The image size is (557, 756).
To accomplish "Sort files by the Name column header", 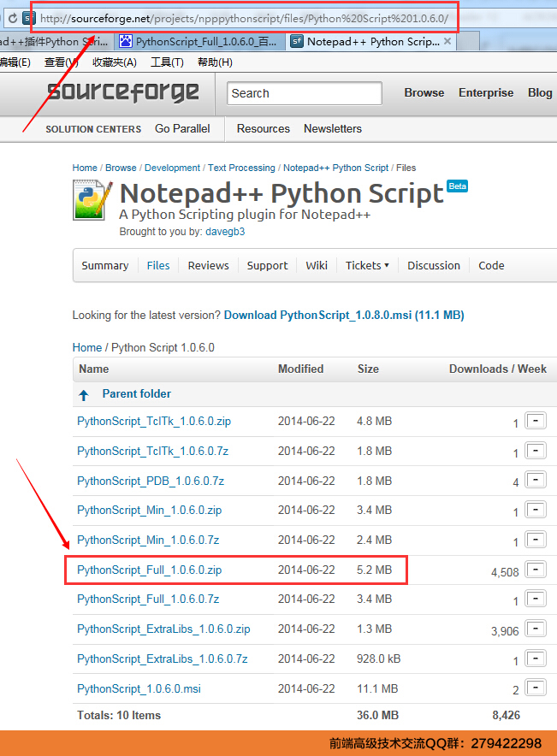I will (x=94, y=369).
